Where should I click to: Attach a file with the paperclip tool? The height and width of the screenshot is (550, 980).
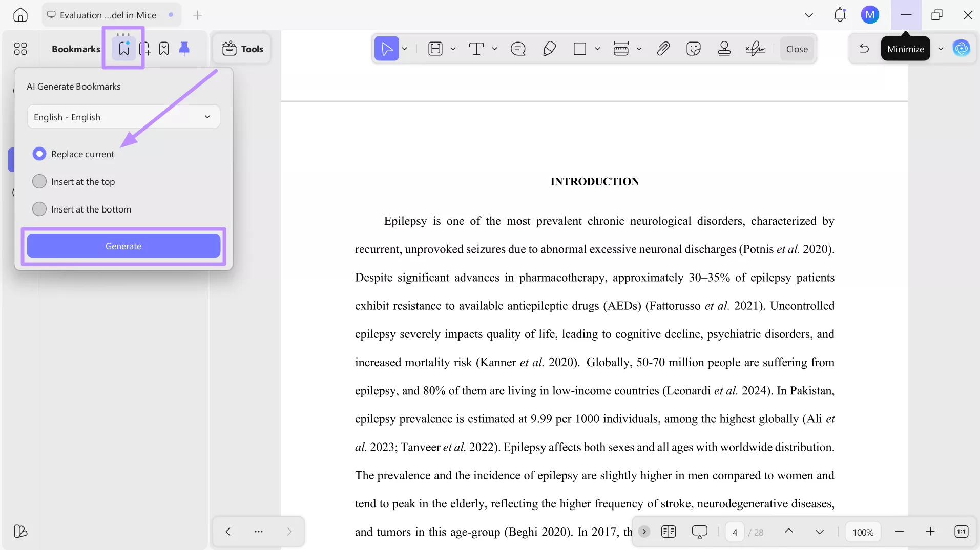663,49
